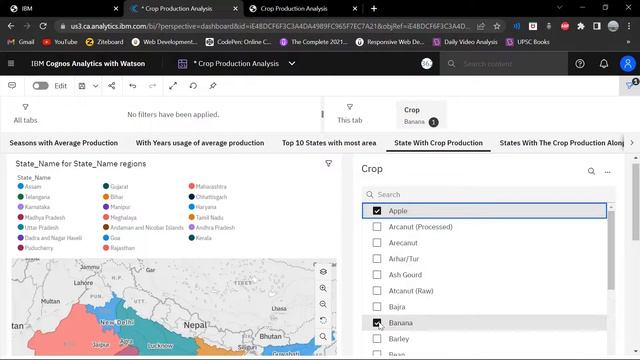Viewport: 640px width, 360px height.
Task: Click the filters icon at top right
Action: pos(630,85)
